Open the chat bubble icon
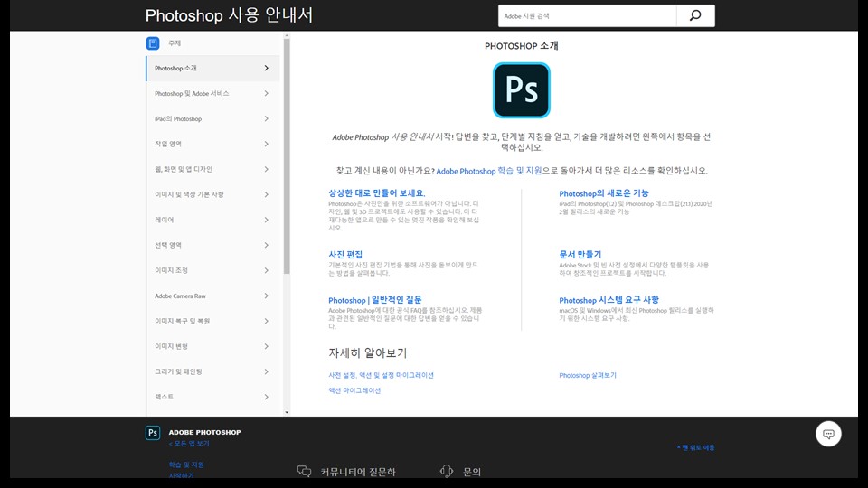The width and height of the screenshot is (868, 488). (x=828, y=434)
